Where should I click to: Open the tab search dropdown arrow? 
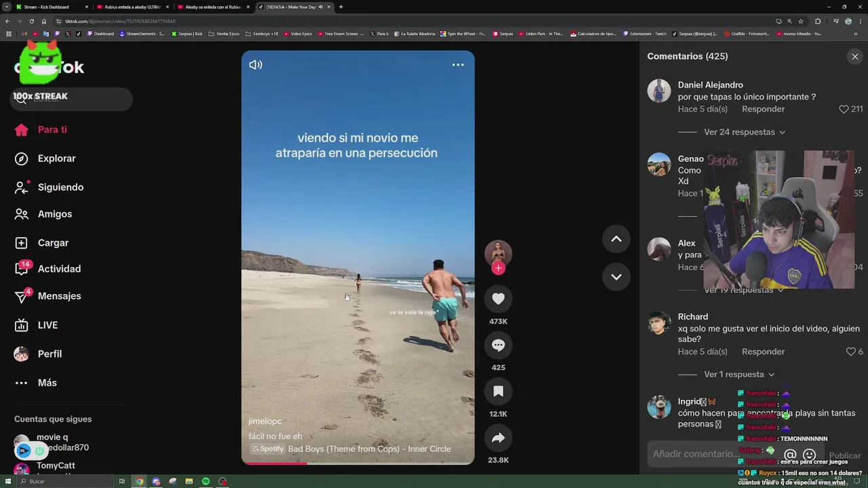point(7,7)
